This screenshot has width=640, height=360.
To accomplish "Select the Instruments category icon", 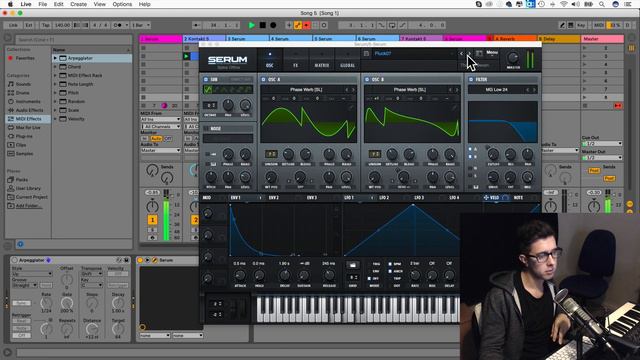I will 11,101.
